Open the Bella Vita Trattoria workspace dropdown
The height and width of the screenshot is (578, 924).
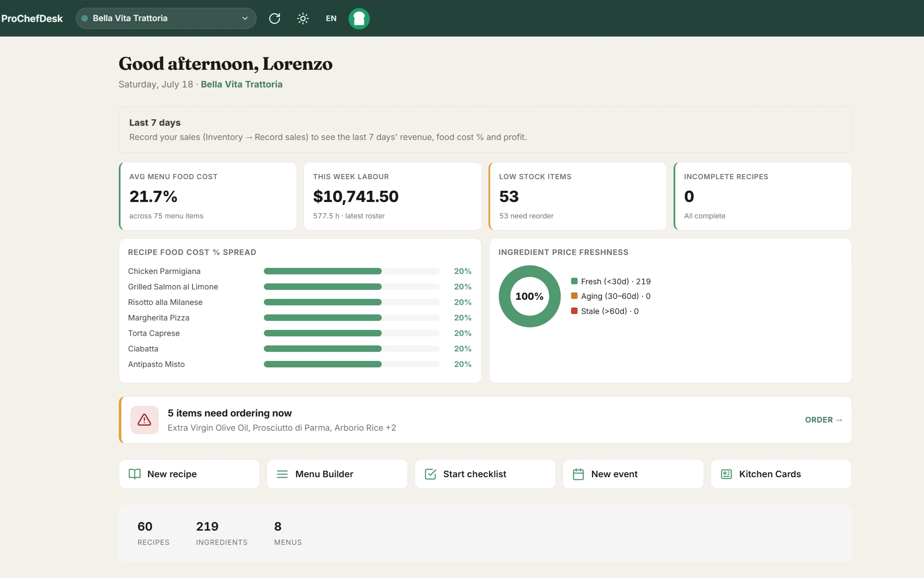(166, 19)
